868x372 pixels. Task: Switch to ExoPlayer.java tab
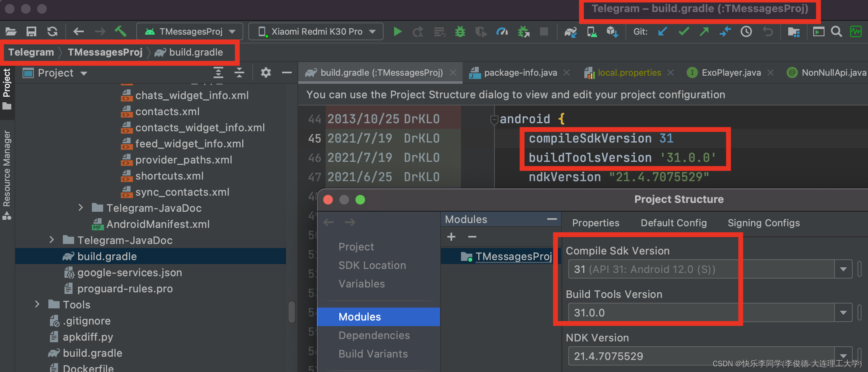[731, 73]
